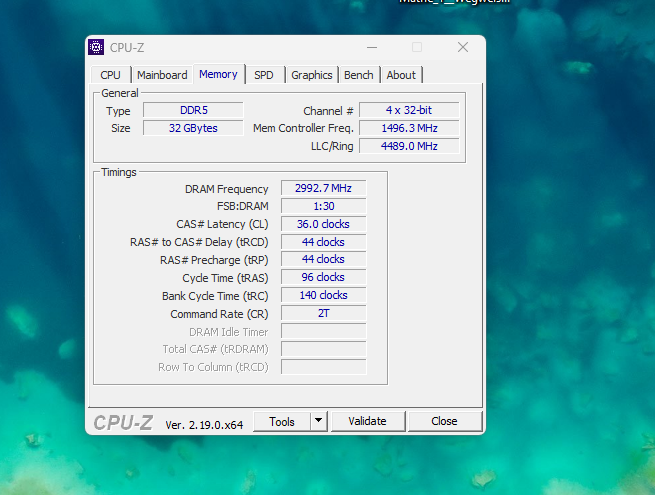The width and height of the screenshot is (655, 495).
Task: Click the Ver. 2.19.0.x64 version text
Action: (204, 425)
